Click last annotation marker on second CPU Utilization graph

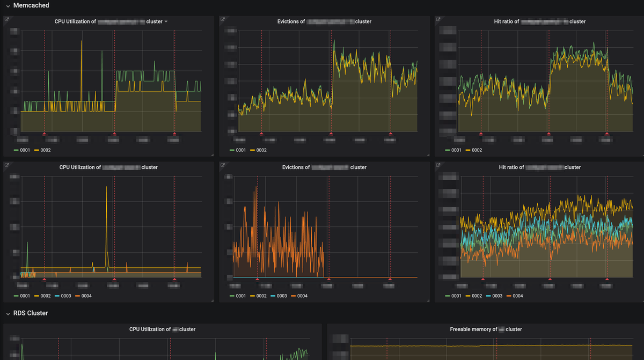(174, 279)
